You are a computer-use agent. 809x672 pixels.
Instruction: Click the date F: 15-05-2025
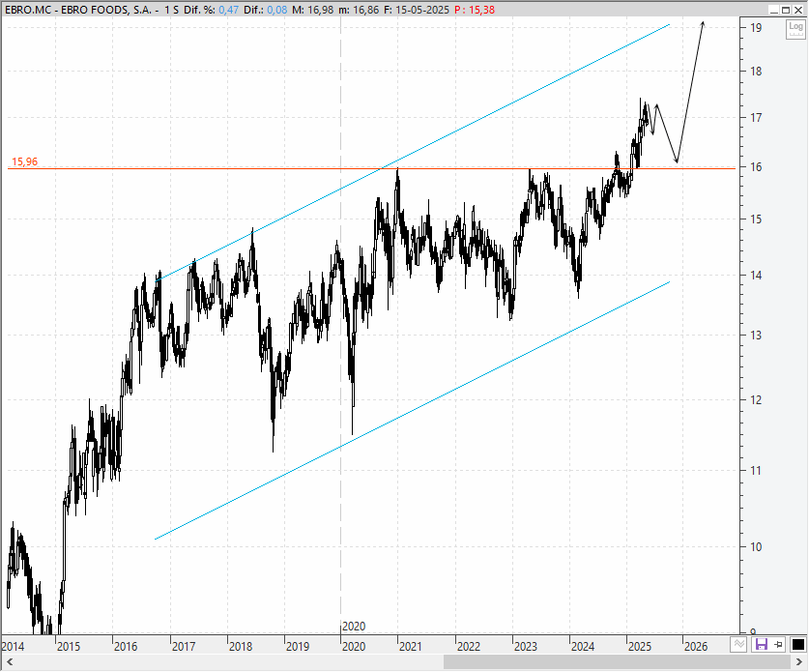pos(417,10)
